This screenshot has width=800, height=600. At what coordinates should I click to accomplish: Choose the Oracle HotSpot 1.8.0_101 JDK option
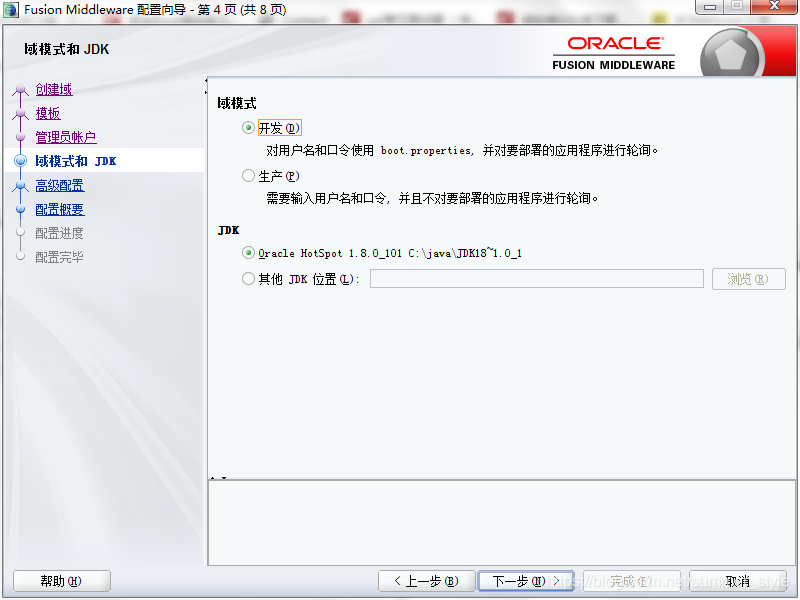tap(248, 253)
